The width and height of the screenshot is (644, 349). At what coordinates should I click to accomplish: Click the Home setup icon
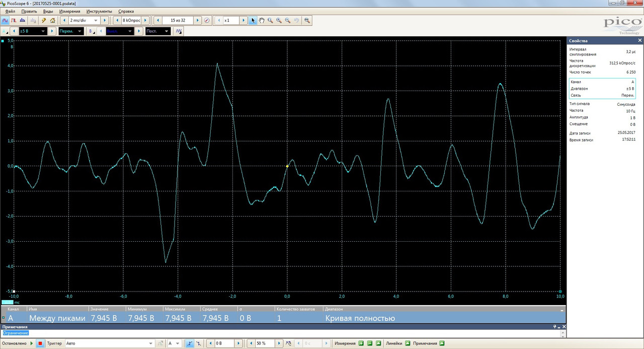52,20
